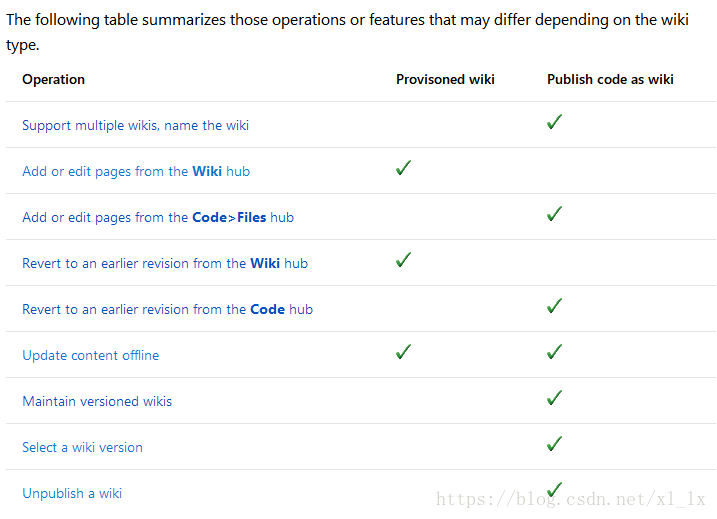Click the "Publish code as wiki" column header
717x519 pixels.
click(610, 79)
